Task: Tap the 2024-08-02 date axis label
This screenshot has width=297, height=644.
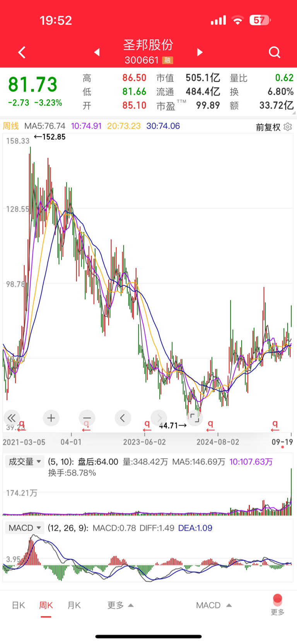Action: (218, 442)
